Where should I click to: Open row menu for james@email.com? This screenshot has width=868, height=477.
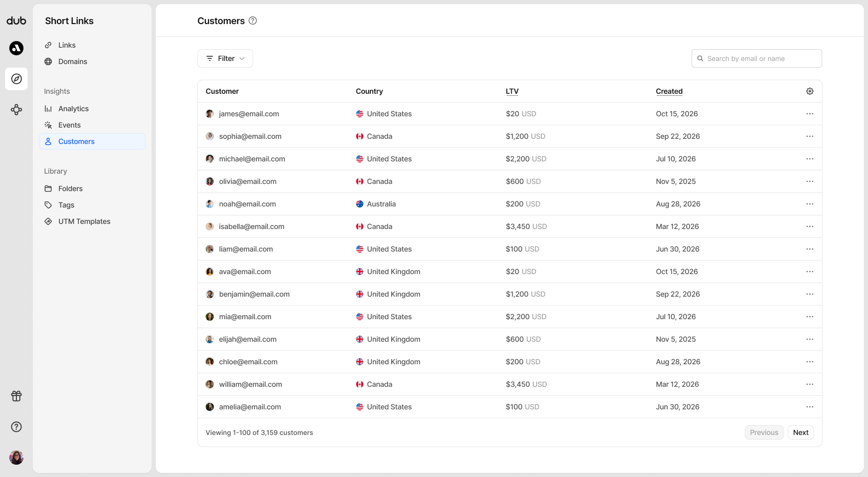810,114
